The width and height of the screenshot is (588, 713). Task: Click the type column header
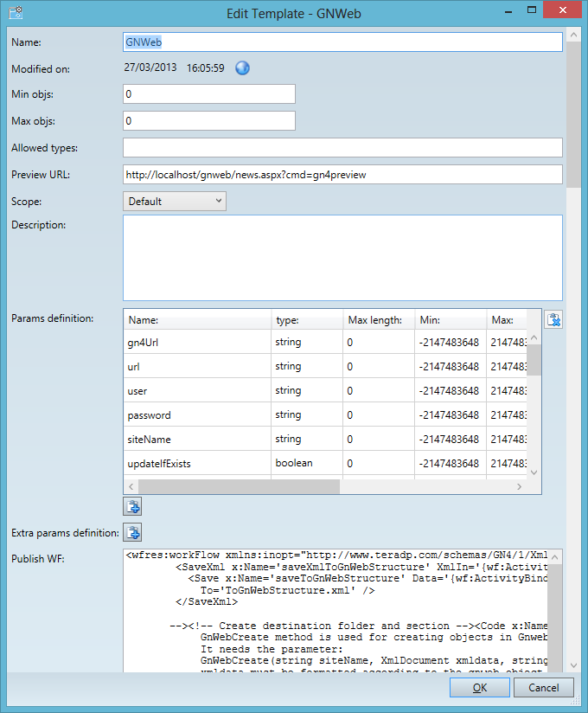[307, 319]
